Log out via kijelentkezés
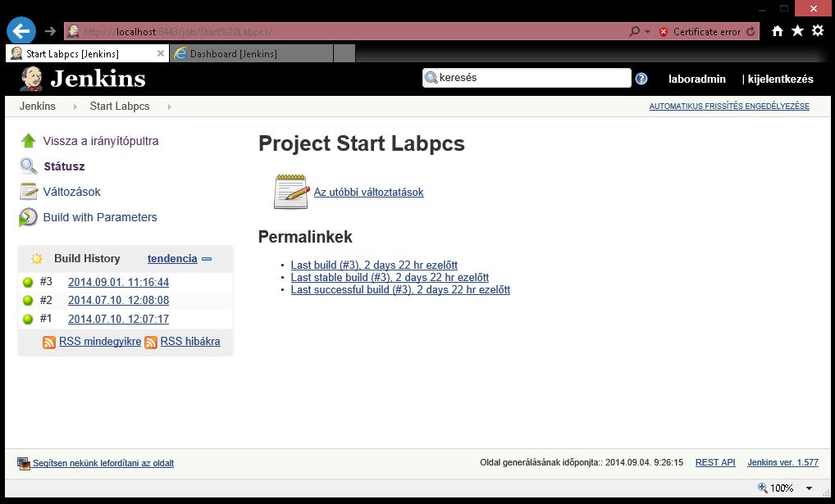 (780, 79)
